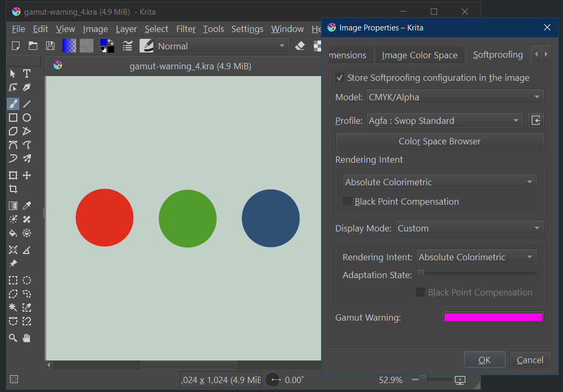Pick the Ellipse shape tool

tap(26, 118)
